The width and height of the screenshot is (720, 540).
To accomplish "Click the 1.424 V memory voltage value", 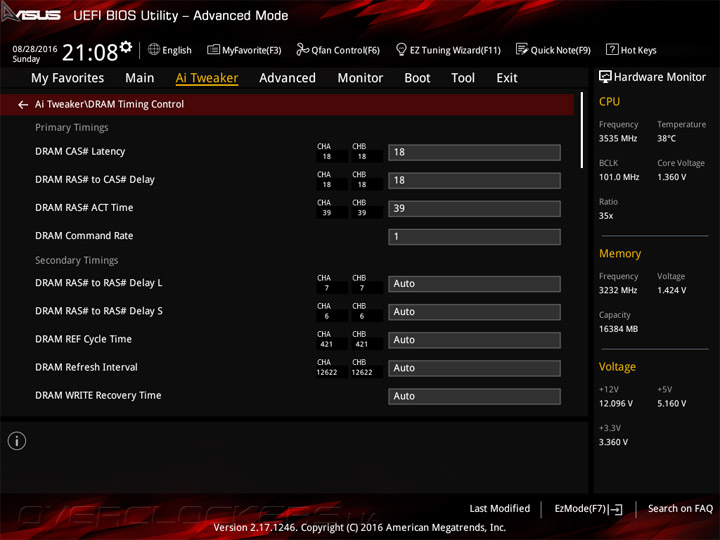I will click(671, 291).
